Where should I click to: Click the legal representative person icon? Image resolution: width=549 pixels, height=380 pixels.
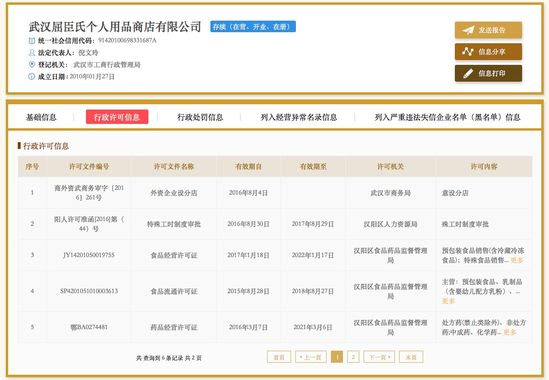[x=32, y=53]
